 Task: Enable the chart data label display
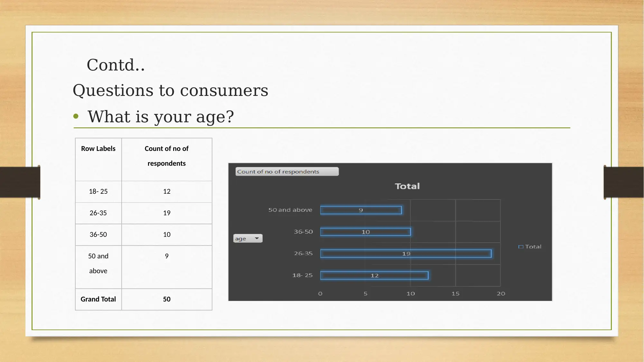pyautogui.click(x=406, y=253)
